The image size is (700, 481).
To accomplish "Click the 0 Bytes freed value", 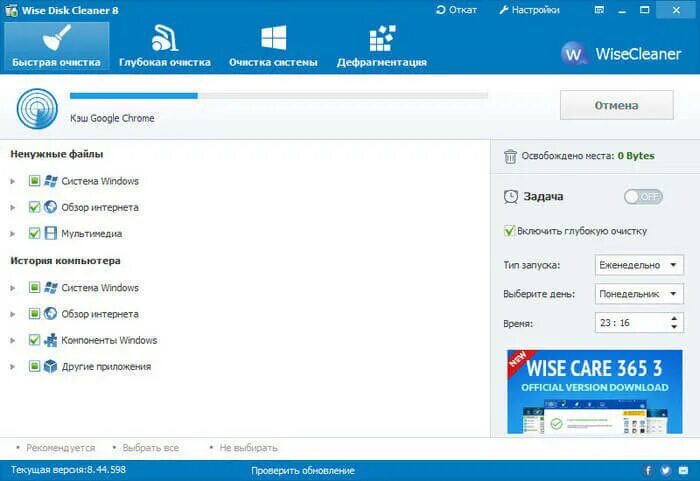I will [x=636, y=156].
